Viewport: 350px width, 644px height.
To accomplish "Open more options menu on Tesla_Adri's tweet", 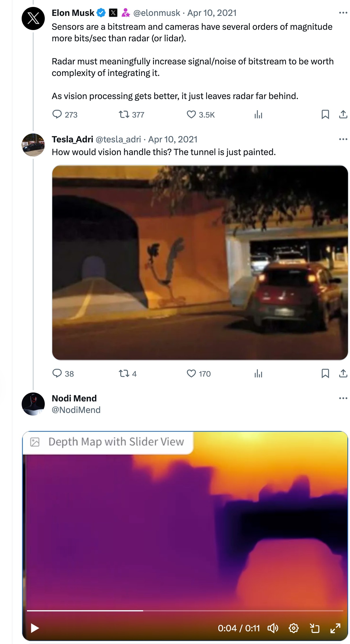I will [x=343, y=139].
